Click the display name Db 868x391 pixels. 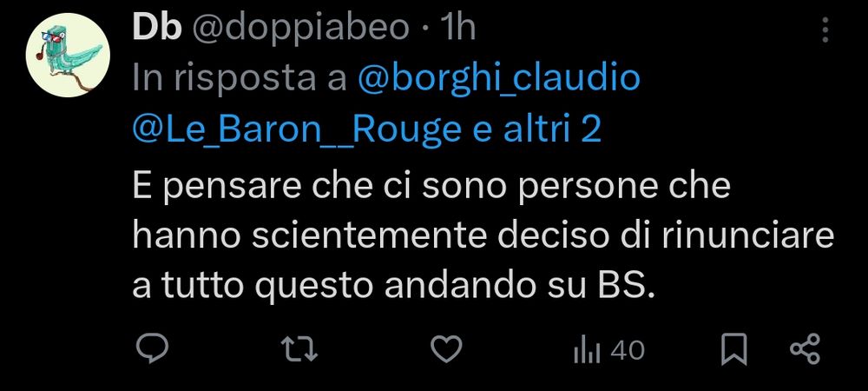[156, 27]
